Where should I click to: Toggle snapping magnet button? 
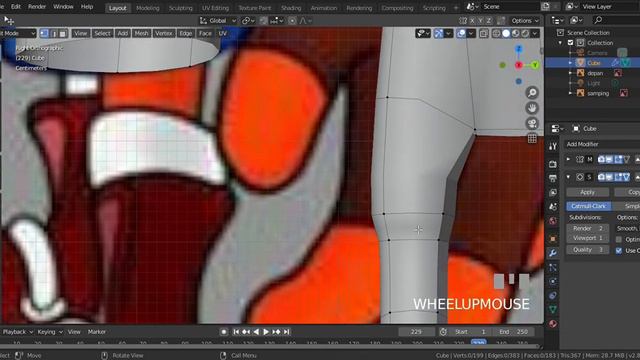click(x=264, y=20)
